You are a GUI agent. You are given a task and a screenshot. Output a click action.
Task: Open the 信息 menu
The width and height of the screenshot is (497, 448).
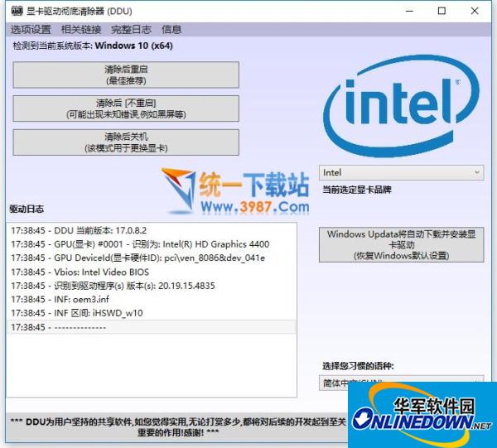[x=171, y=30]
